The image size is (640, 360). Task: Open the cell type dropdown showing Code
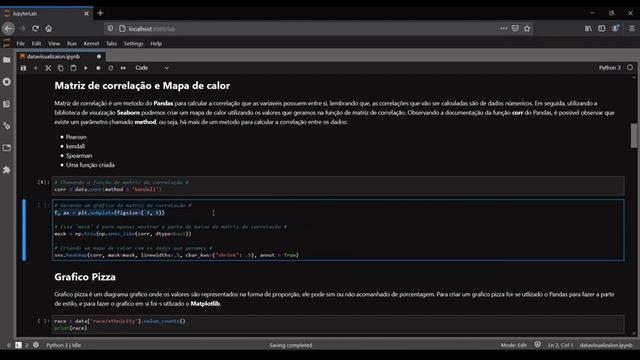tap(151, 68)
